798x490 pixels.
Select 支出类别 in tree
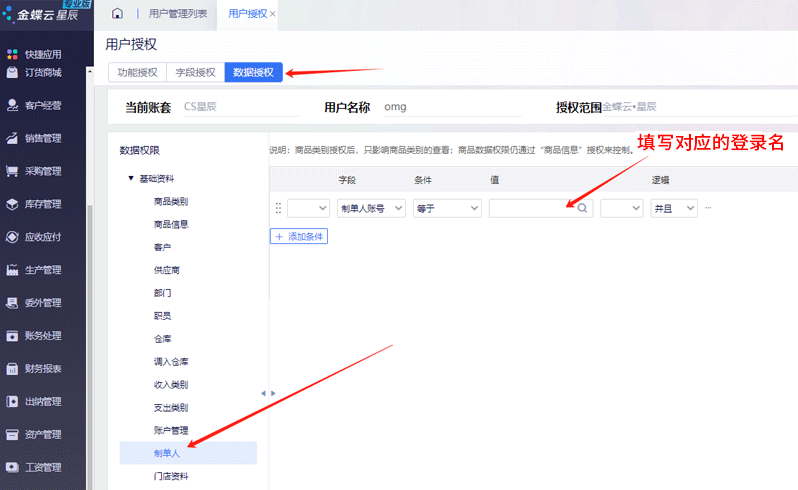tap(171, 408)
